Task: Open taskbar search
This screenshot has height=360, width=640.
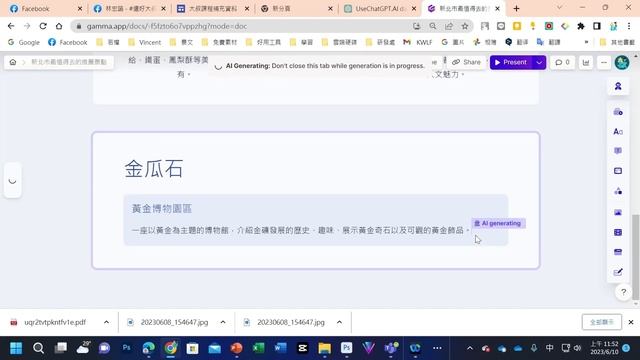Action: coord(38,348)
